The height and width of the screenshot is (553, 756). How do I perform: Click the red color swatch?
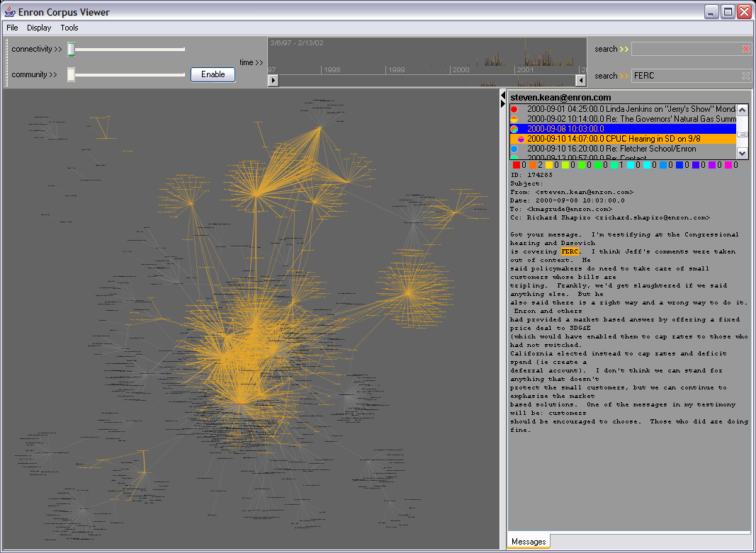[x=517, y=165]
